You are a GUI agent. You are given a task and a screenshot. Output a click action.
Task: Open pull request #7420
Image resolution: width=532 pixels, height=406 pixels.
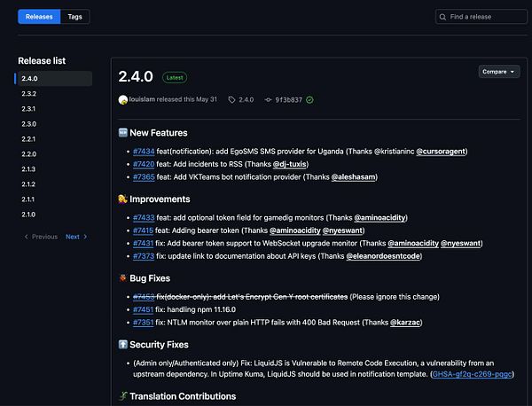144,164
